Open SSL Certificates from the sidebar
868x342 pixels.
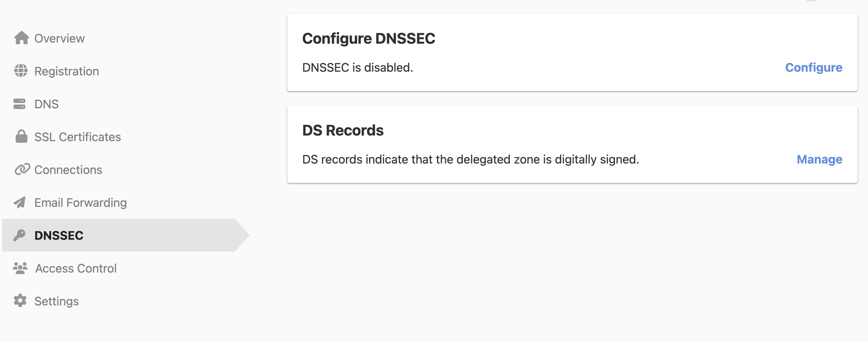(x=78, y=136)
